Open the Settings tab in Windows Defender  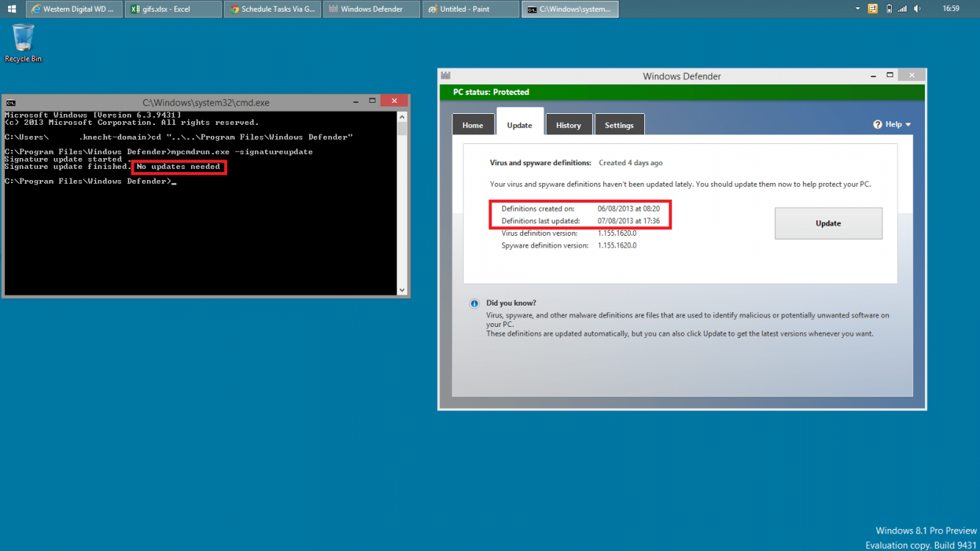click(619, 125)
